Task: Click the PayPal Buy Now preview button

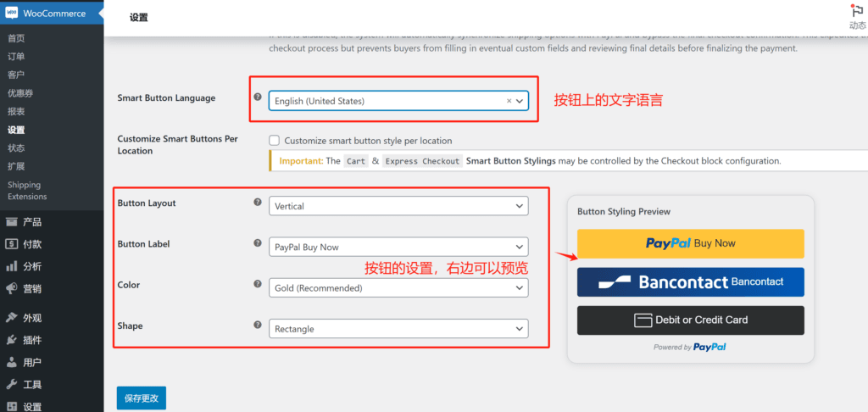Action: 690,243
